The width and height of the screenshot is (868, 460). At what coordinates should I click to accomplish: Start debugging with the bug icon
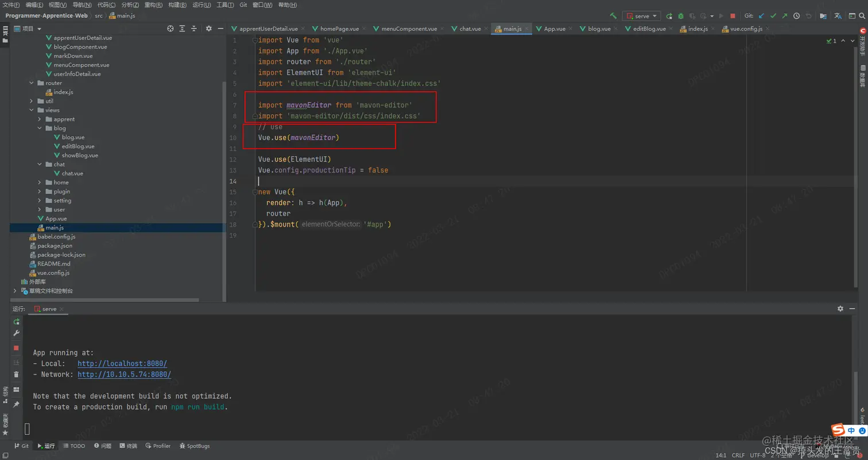point(681,16)
